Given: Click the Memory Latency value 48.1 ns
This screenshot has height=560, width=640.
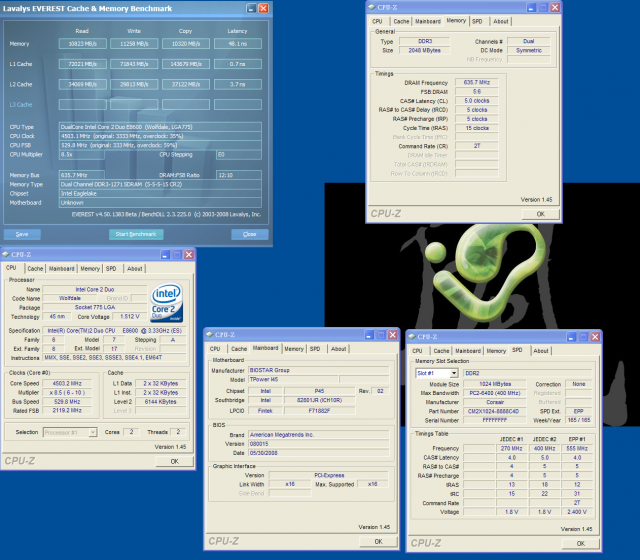Looking at the screenshot, I should (238, 44).
